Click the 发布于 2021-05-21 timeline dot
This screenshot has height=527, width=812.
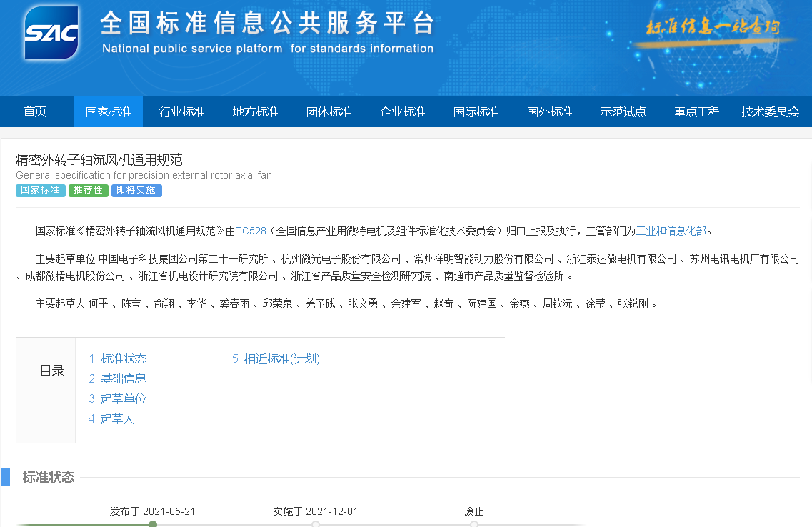(153, 524)
